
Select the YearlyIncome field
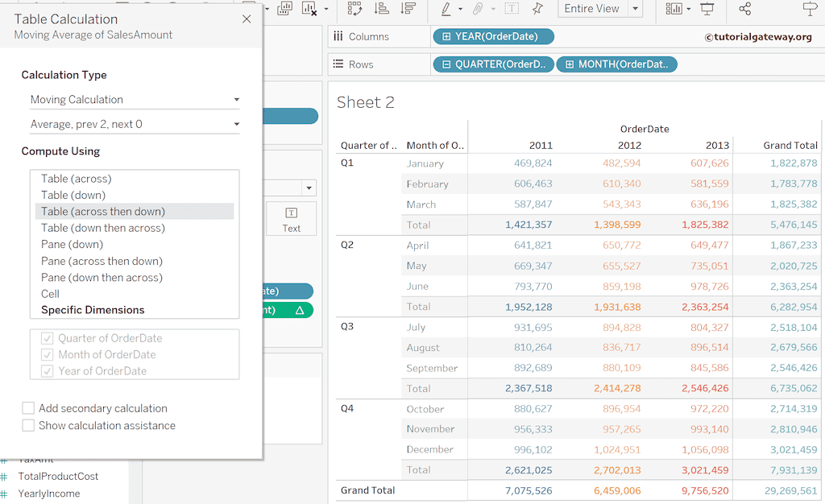[x=49, y=494]
